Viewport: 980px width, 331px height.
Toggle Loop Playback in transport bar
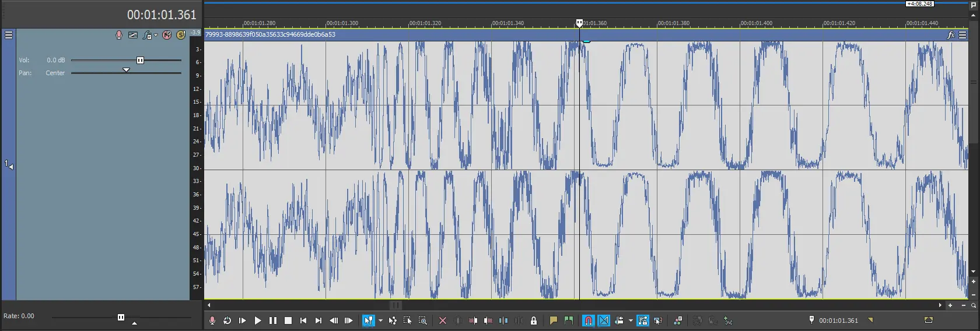pos(227,321)
